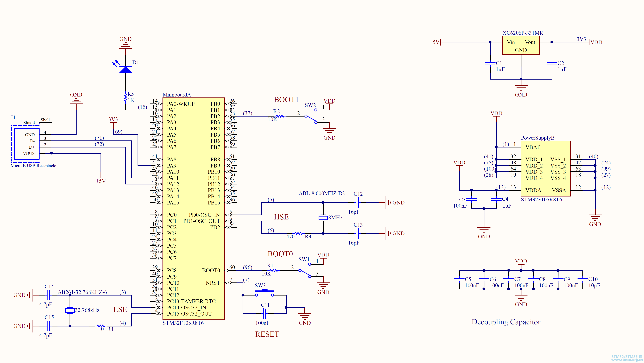Click the R3 470 resistor symbol
The width and height of the screenshot is (644, 363).
[299, 233]
